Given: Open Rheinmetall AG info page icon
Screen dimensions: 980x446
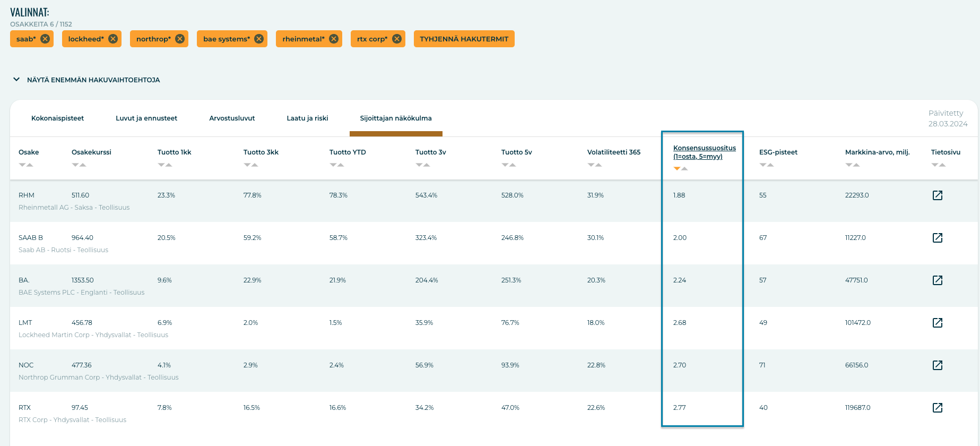Looking at the screenshot, I should click(938, 195).
